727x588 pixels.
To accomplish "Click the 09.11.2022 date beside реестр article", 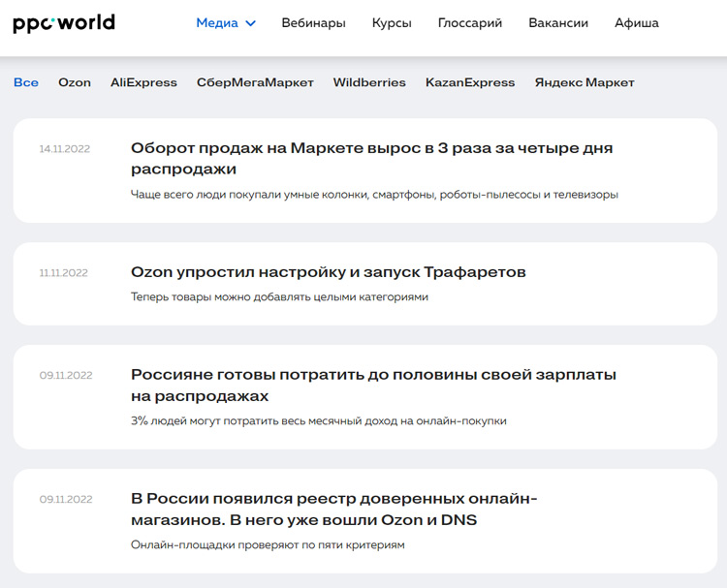I will coord(66,499).
